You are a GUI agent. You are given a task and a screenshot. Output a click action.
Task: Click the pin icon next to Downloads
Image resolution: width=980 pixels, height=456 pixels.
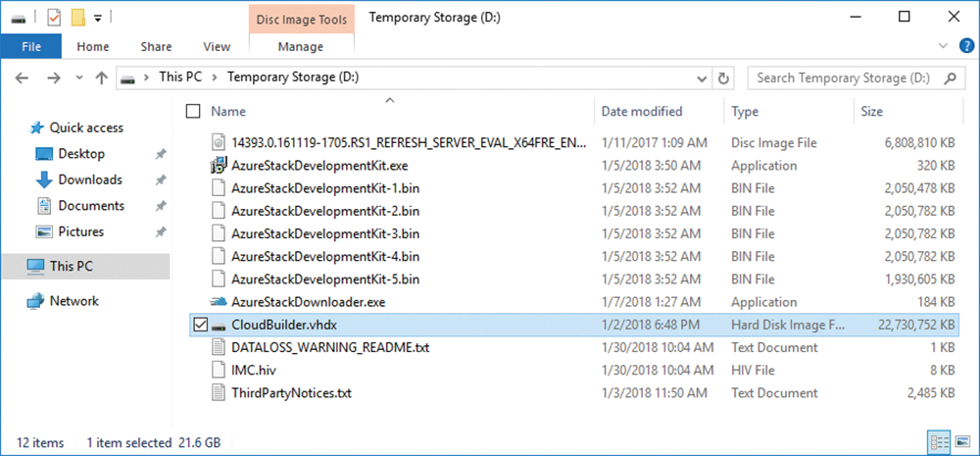tap(160, 180)
